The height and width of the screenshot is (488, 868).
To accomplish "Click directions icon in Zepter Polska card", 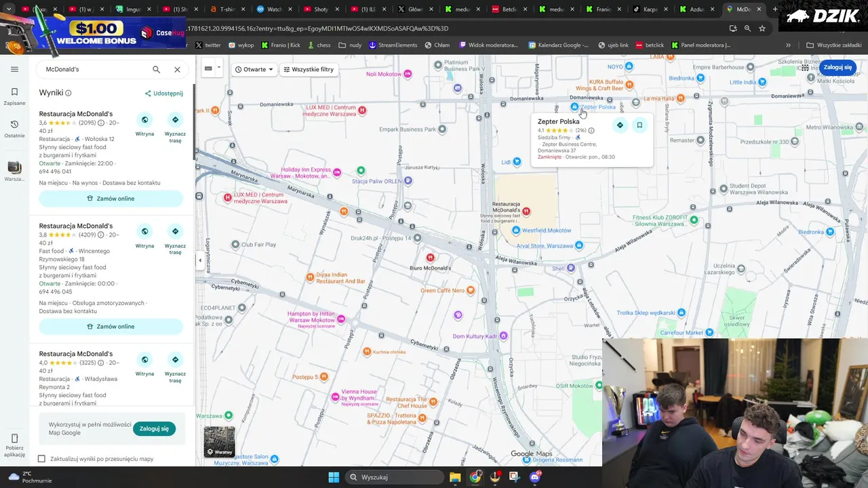I will coord(620,125).
